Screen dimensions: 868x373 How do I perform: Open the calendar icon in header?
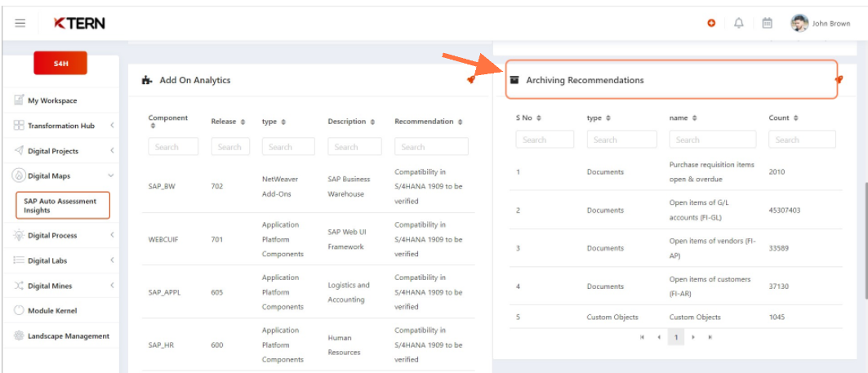(x=767, y=23)
